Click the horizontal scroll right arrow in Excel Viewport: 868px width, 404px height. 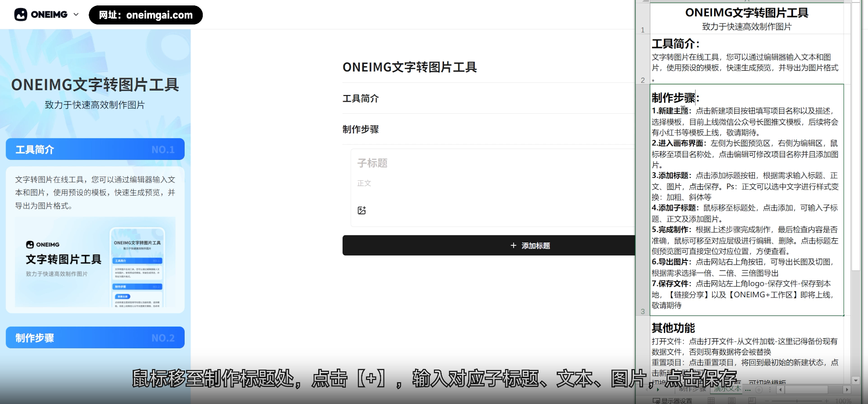pos(847,390)
